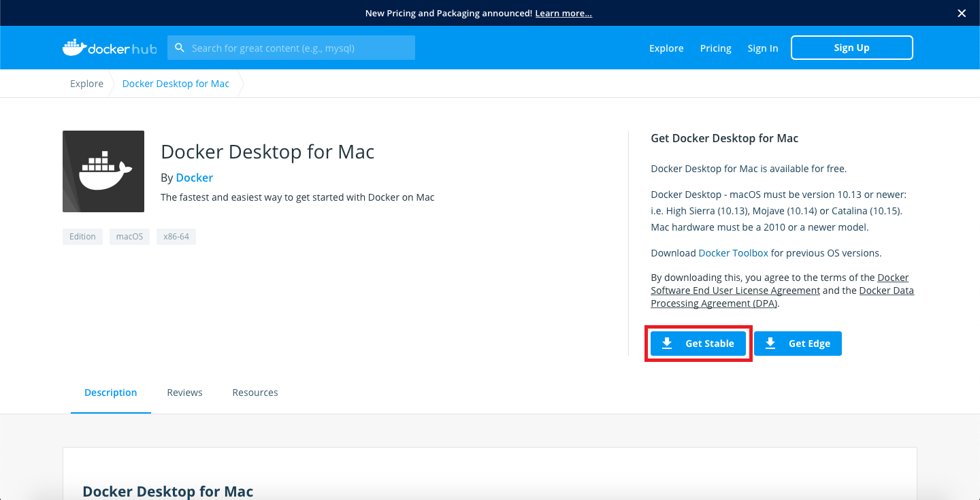This screenshot has height=500, width=980.
Task: Click 'The fastest and easiest way' tagline text
Action: coord(297,197)
